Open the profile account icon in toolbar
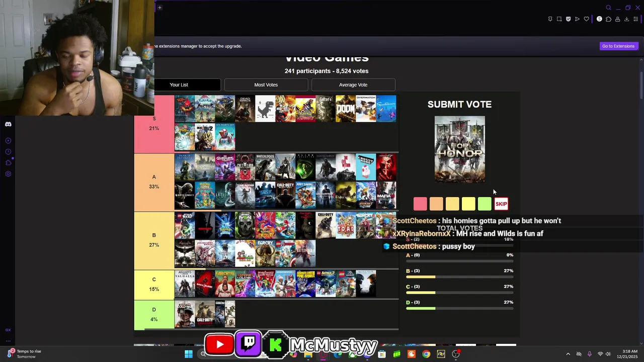 tap(617, 19)
